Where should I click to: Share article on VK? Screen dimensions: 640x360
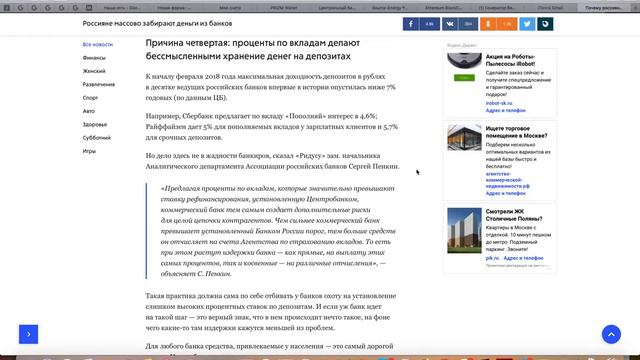click(450, 24)
